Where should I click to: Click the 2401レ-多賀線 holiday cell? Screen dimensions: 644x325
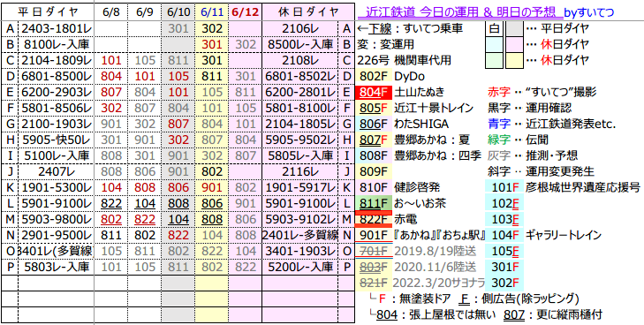(301, 236)
